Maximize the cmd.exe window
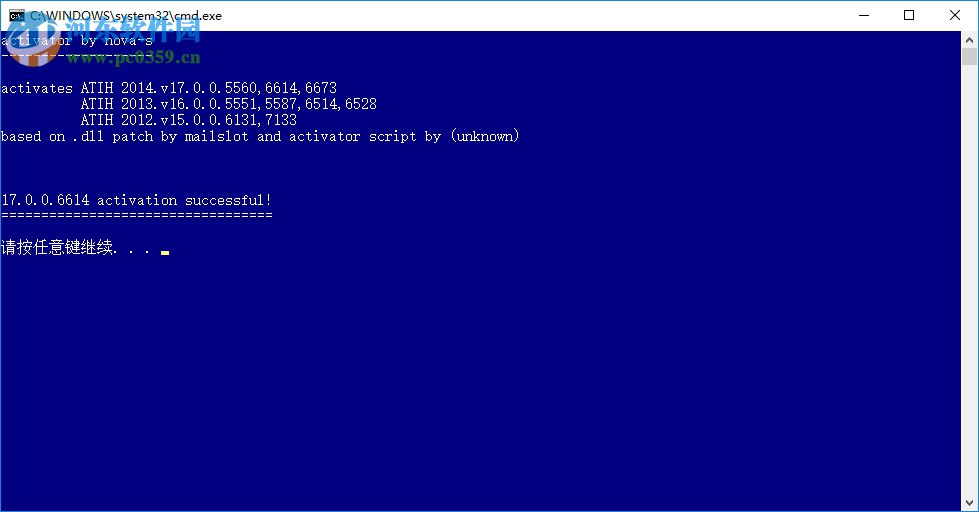The height and width of the screenshot is (512, 979). point(909,15)
